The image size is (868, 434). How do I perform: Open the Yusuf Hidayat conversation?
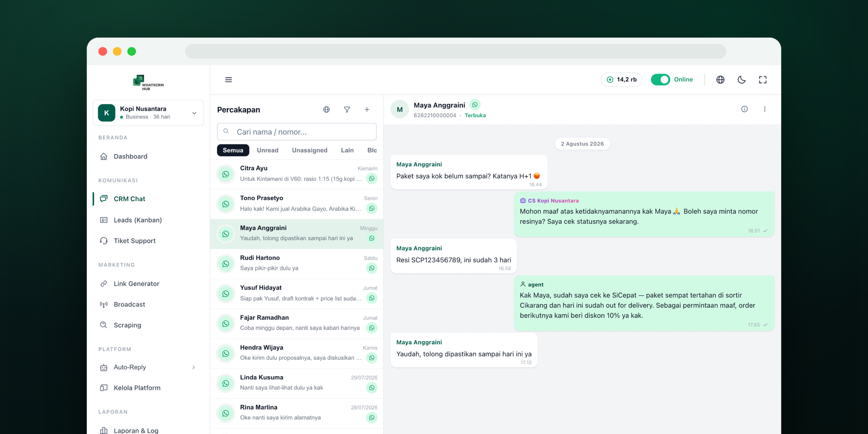click(297, 293)
